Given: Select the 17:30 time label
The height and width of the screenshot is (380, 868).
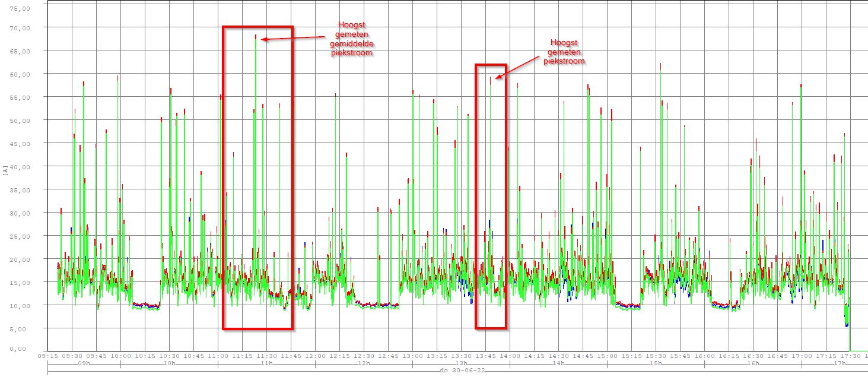Looking at the screenshot, I should 850,356.
